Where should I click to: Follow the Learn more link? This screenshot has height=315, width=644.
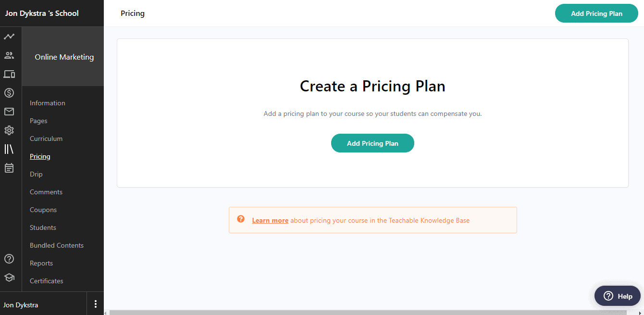coord(270,220)
